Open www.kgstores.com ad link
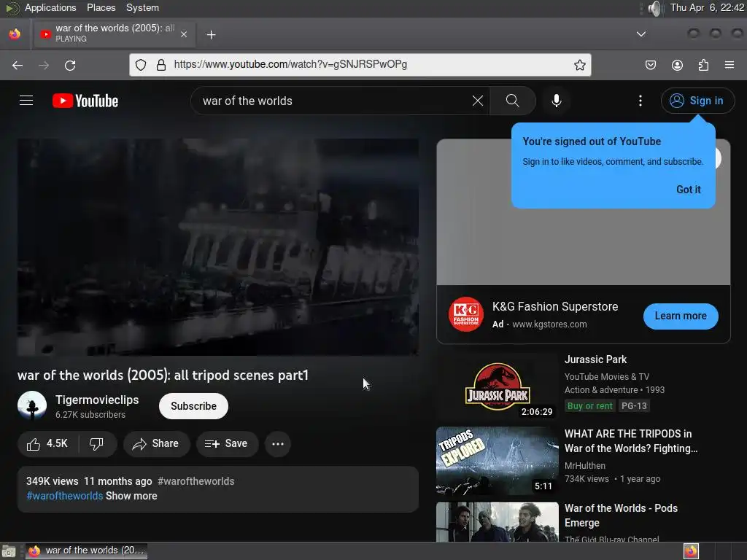This screenshot has width=747, height=560. 549,324
